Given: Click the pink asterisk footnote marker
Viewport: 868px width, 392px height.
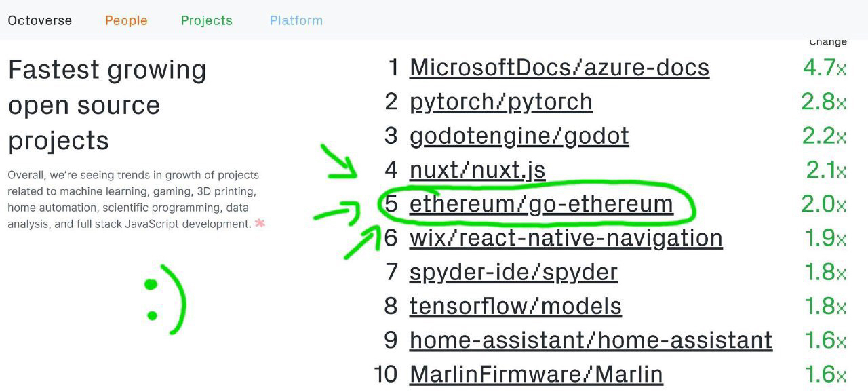Looking at the screenshot, I should point(260,223).
